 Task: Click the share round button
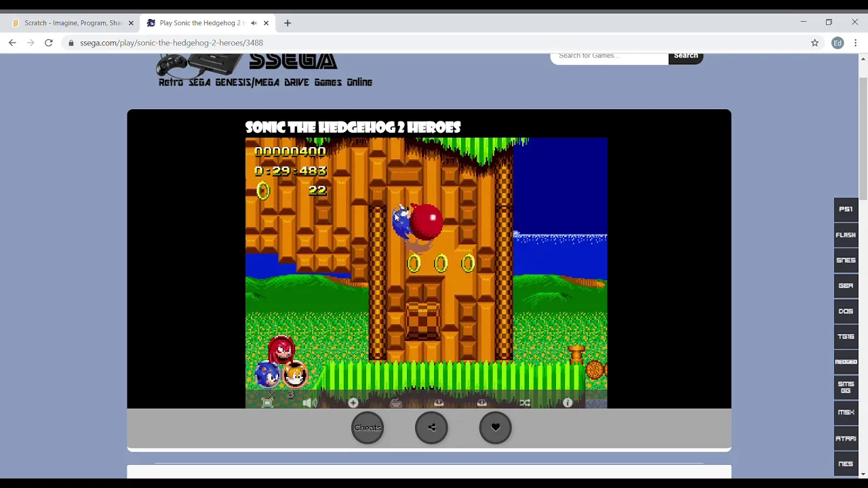431,428
